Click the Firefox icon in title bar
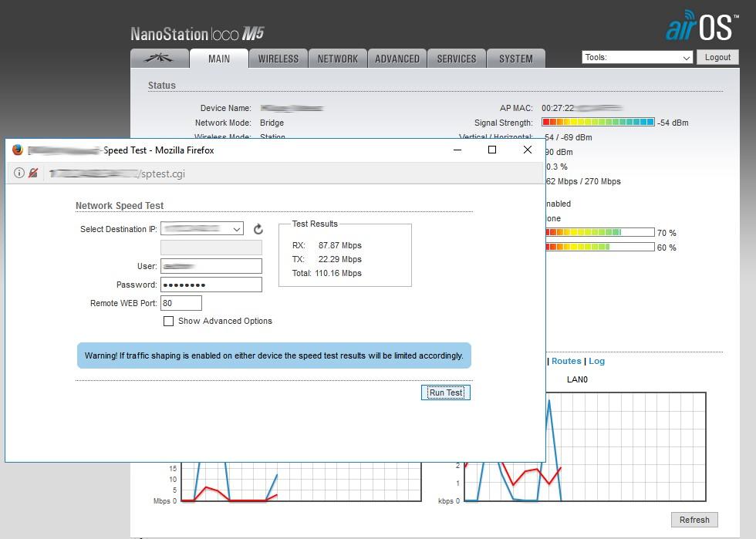 click(18, 150)
